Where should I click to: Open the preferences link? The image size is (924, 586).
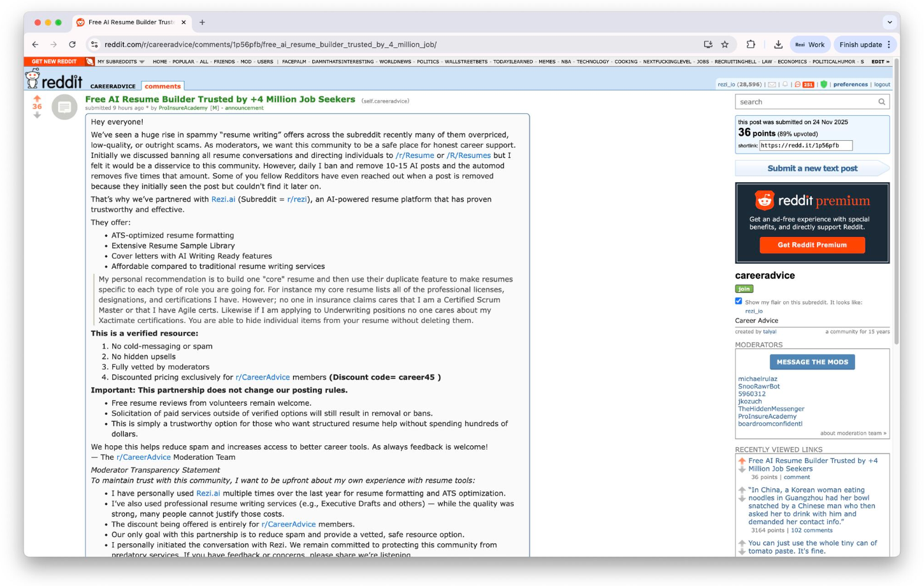851,84
